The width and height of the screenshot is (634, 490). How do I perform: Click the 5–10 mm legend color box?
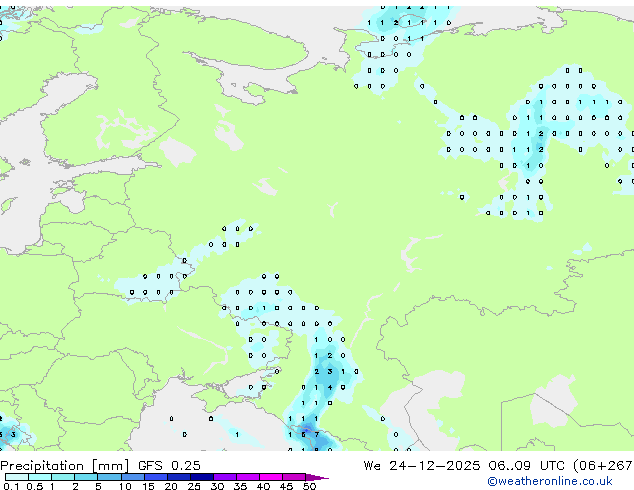pos(109,477)
